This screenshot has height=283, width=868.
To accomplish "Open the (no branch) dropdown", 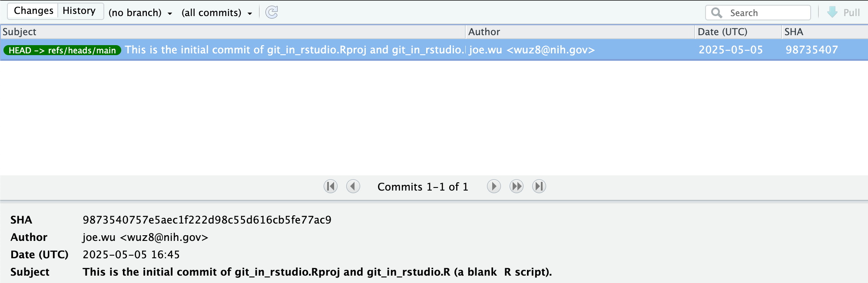I will [140, 13].
